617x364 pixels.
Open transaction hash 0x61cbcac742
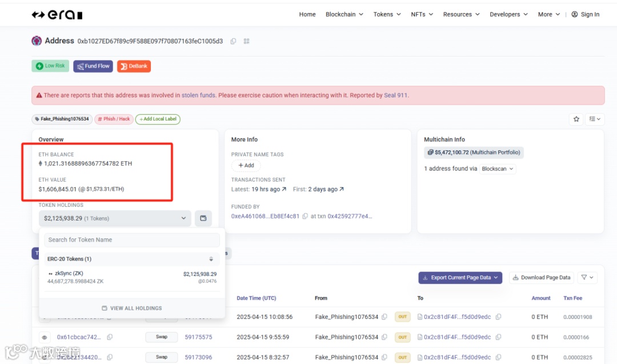coord(79,337)
